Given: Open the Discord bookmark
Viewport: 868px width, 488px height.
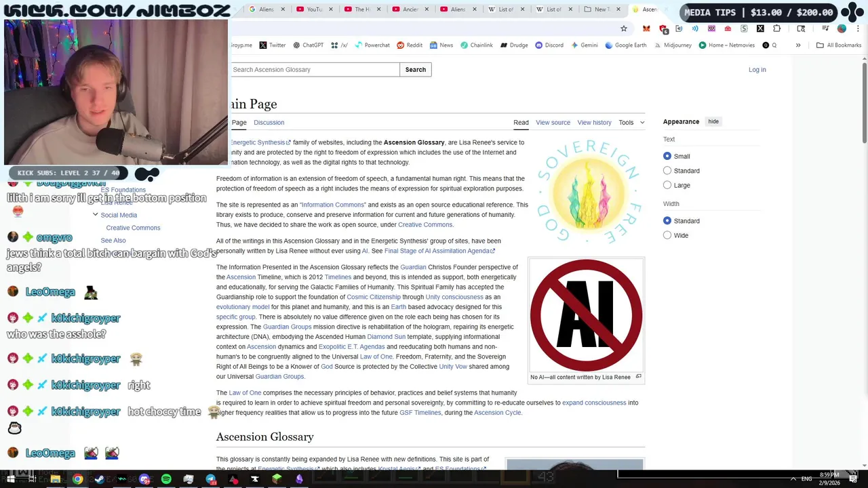Looking at the screenshot, I should coord(549,45).
